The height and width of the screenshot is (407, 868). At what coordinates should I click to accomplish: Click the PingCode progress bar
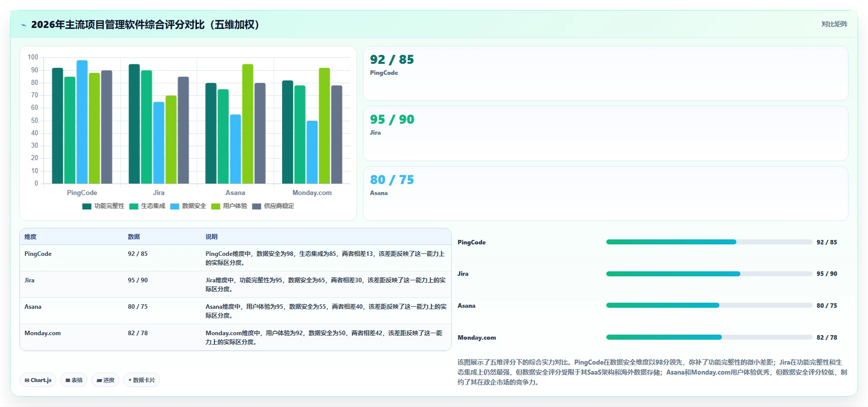point(709,242)
